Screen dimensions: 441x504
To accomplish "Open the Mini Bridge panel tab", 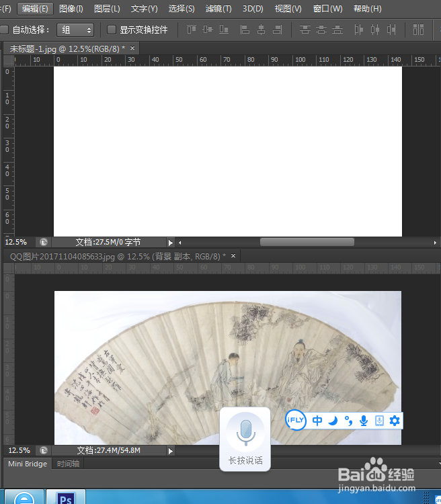I will pyautogui.click(x=28, y=464).
